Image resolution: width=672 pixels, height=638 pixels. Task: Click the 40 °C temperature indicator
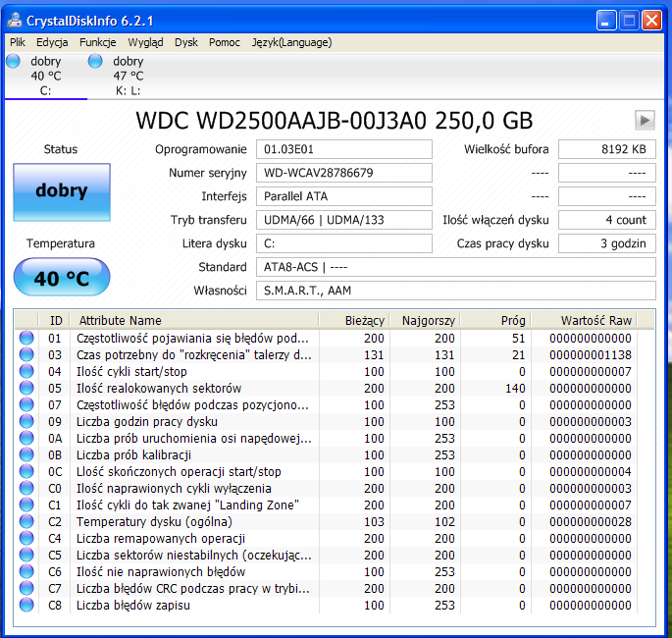[62, 278]
